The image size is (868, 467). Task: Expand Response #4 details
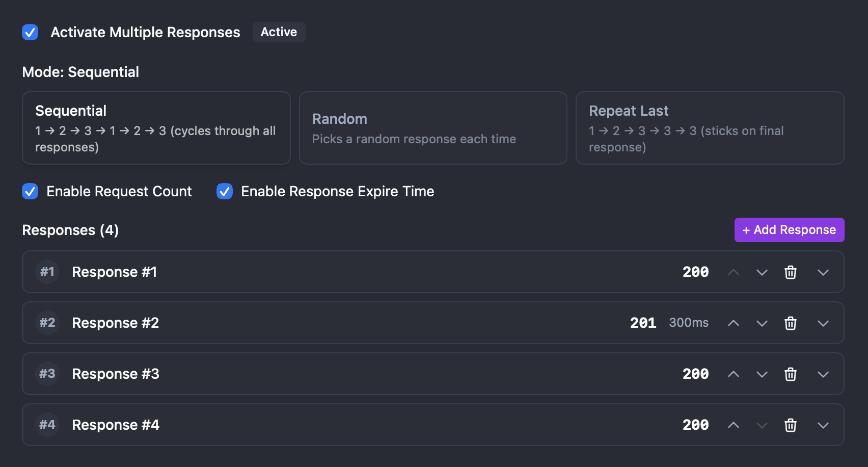tap(823, 425)
